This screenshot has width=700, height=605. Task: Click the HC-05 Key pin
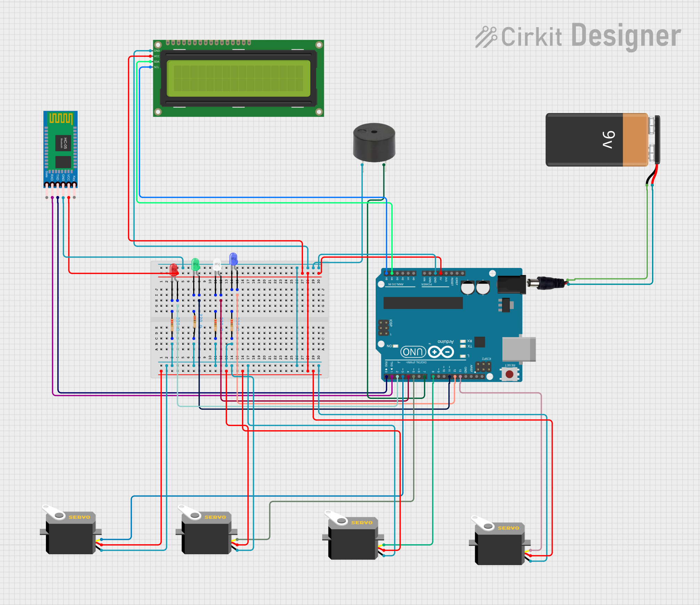(x=74, y=197)
